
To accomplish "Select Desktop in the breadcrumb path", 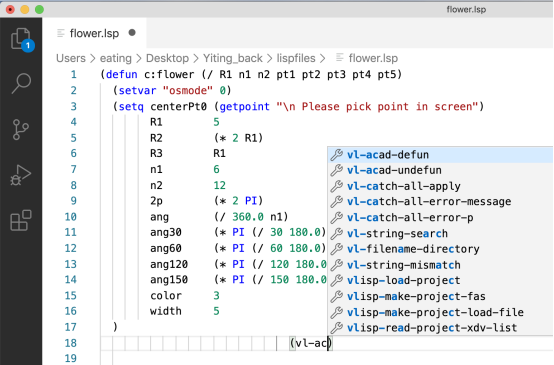I will 167,58.
